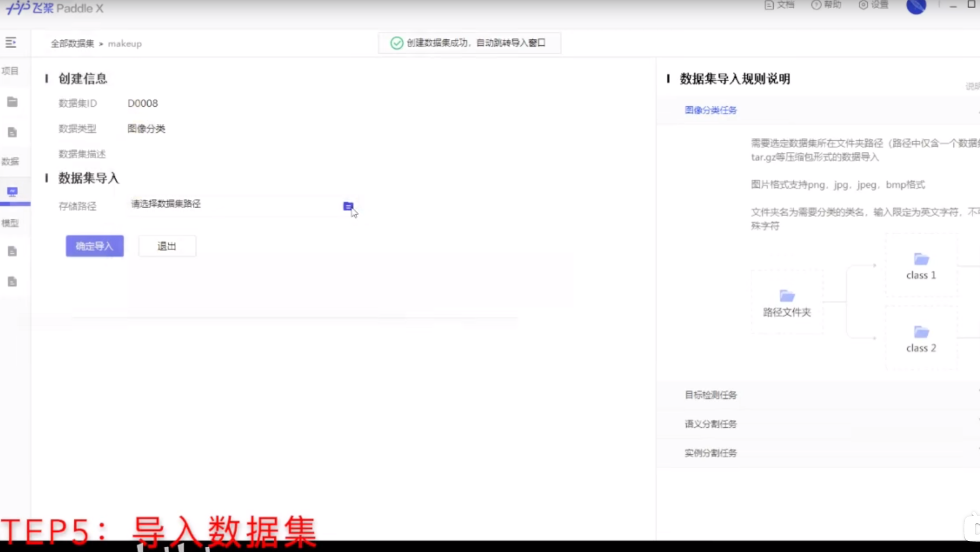Open the folder browser beside the storage path

(x=348, y=206)
